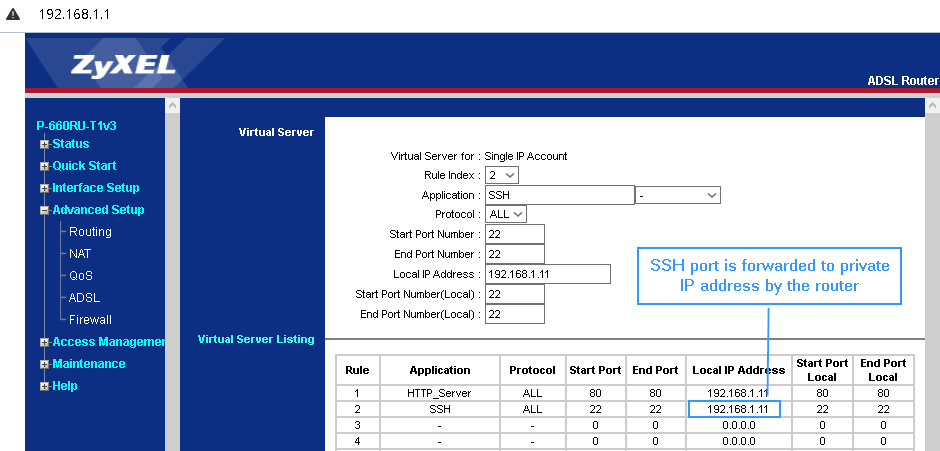Open the NAT menu item
This screenshot has width=940, height=451.
(x=80, y=254)
